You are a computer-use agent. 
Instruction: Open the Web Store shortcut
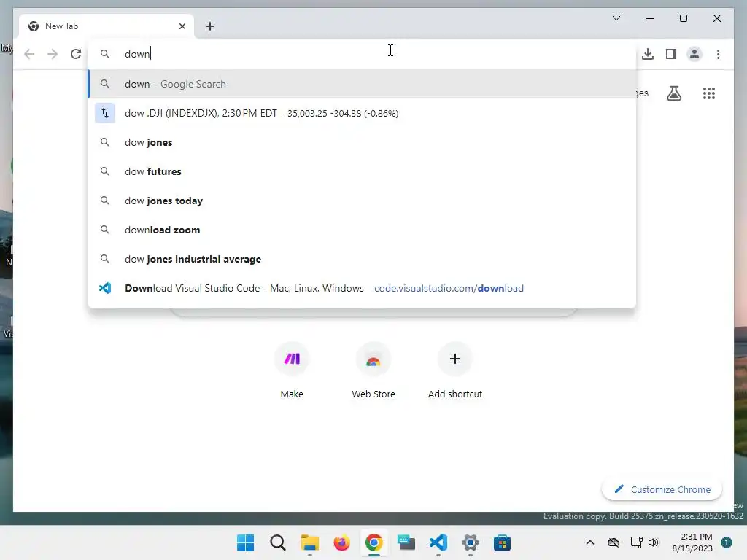pos(373,370)
